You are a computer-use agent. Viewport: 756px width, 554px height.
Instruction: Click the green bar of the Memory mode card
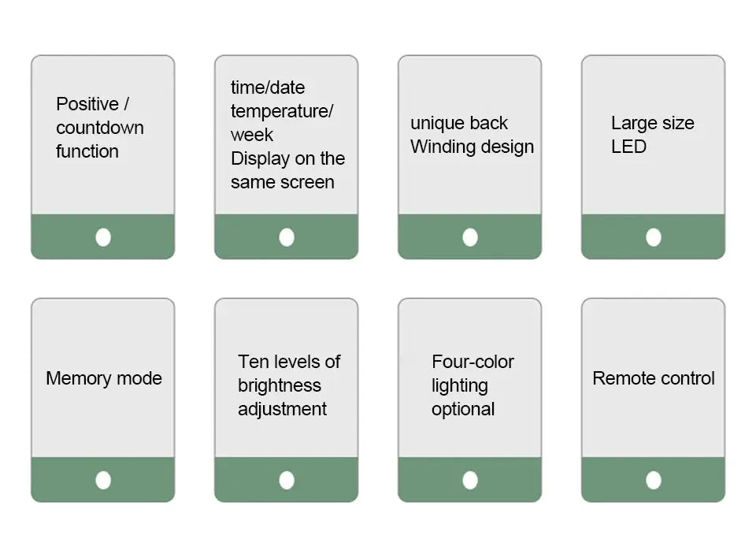(103, 480)
